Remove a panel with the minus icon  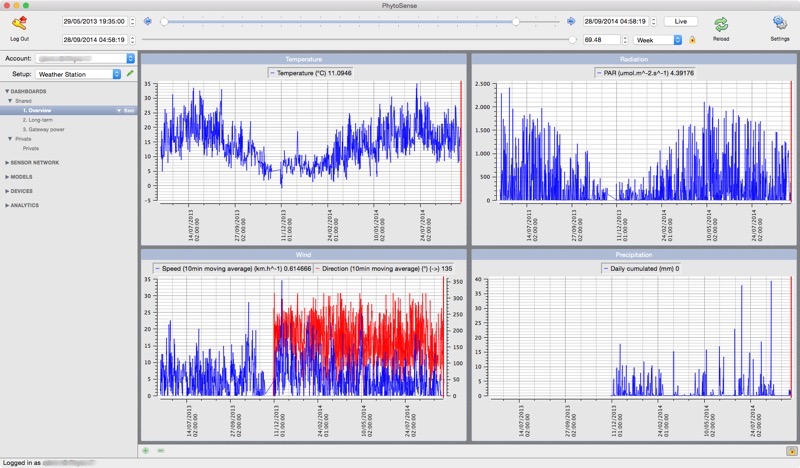[x=161, y=451]
